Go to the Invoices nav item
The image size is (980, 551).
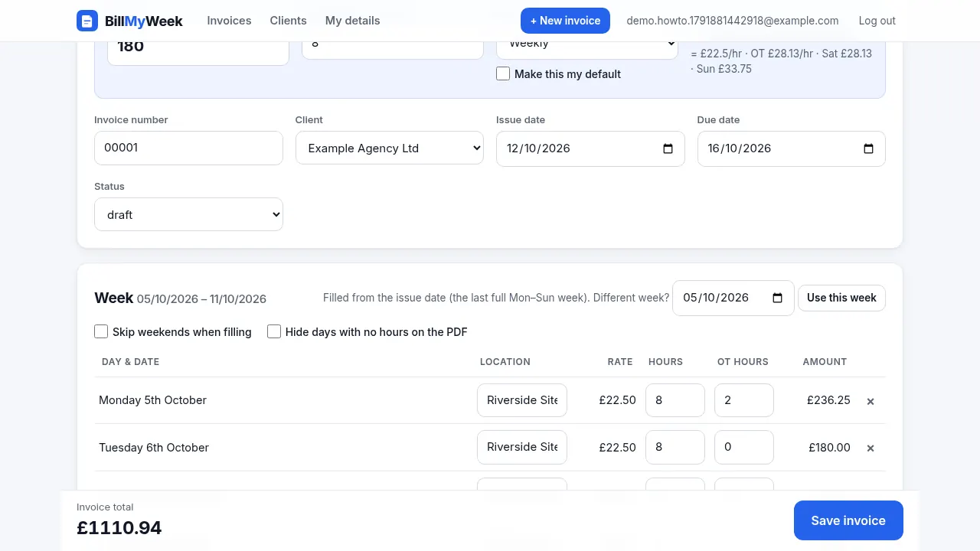pos(229,21)
